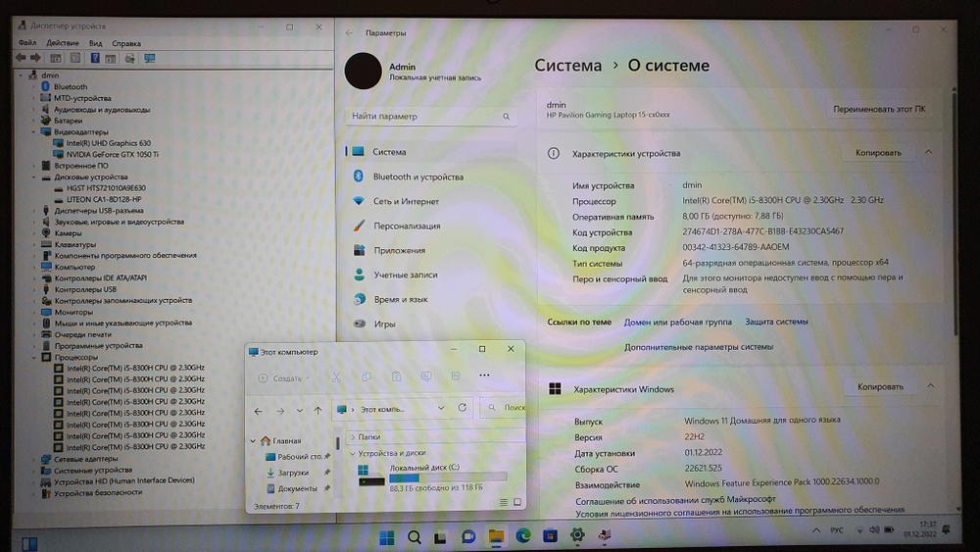The image size is (980, 552).
Task: Open Защита системы link
Action: 776,322
